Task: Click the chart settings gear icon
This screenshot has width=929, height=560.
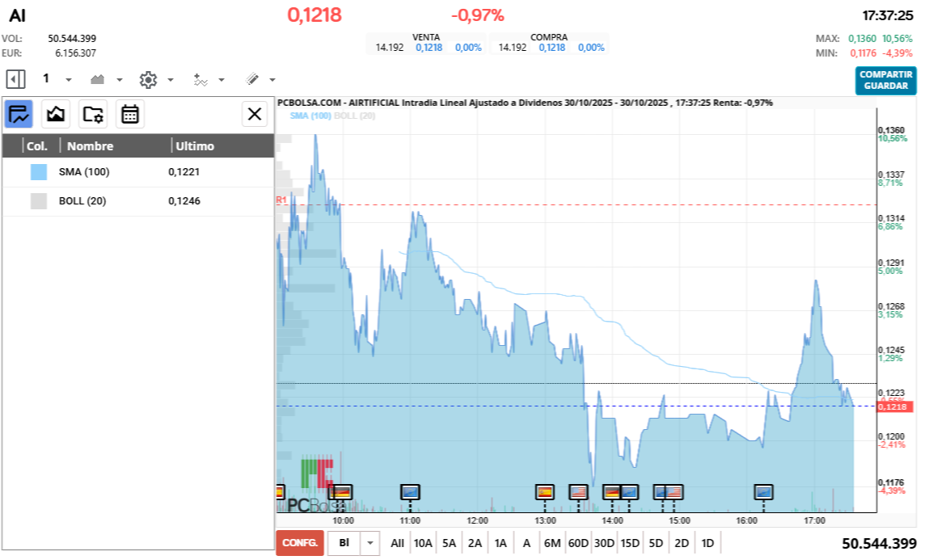Action: [147, 79]
